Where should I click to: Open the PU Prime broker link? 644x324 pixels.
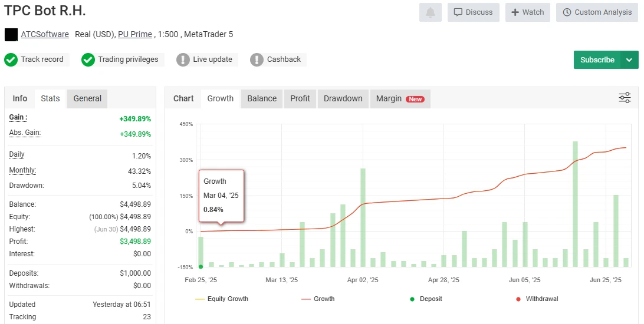pos(134,34)
